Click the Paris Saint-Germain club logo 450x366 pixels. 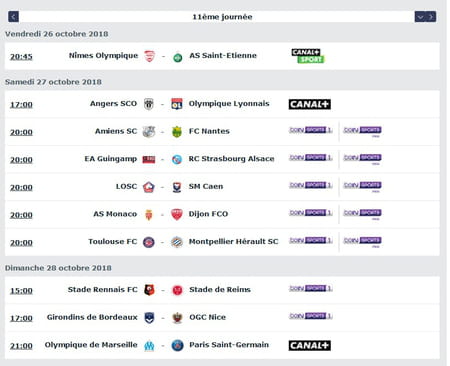(177, 345)
